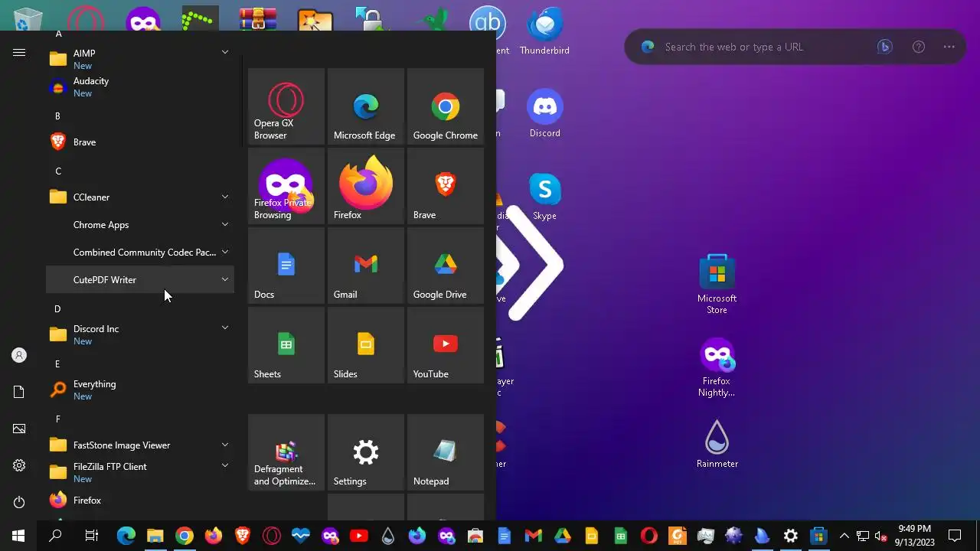Click the letter D header in app list
The height and width of the screenshot is (551, 980).
point(57,308)
